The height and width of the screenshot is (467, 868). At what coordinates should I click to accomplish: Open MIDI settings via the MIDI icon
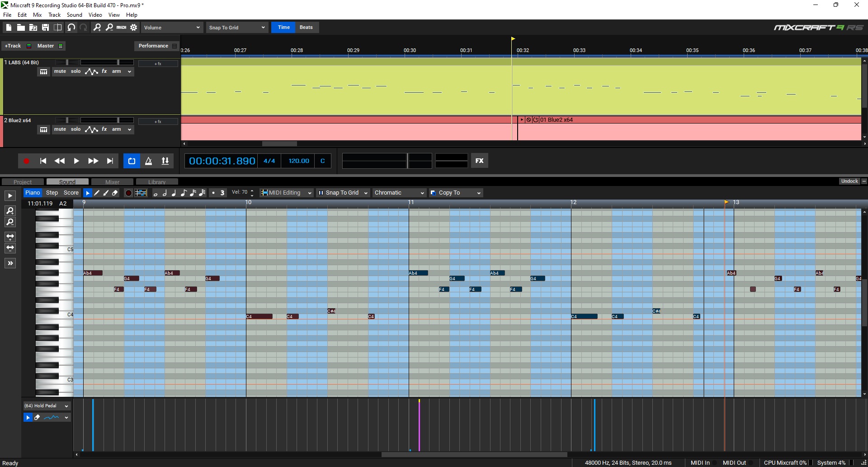[122, 28]
